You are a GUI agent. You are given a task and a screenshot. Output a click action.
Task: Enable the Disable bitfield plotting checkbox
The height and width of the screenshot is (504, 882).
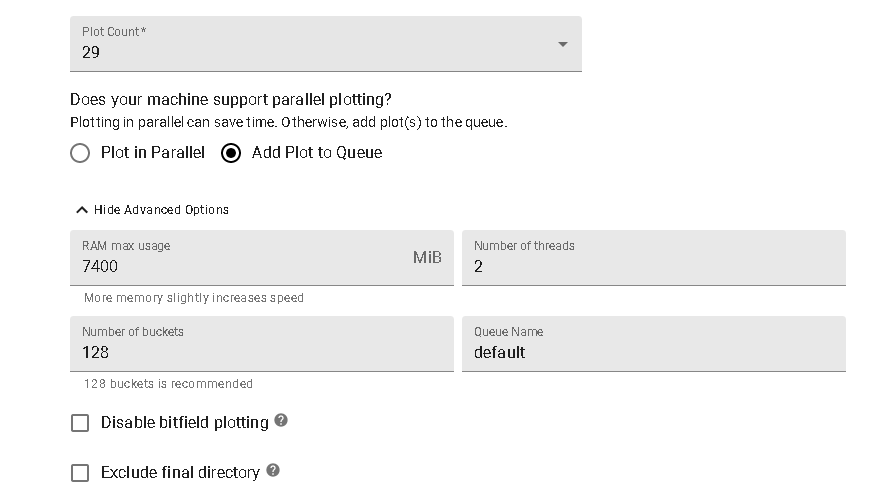(80, 423)
